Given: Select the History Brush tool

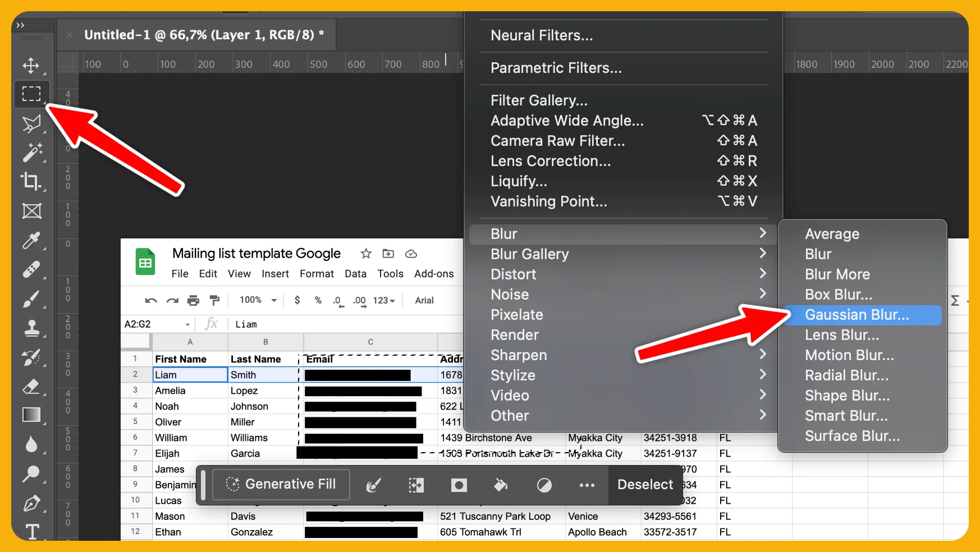Looking at the screenshot, I should [x=31, y=357].
